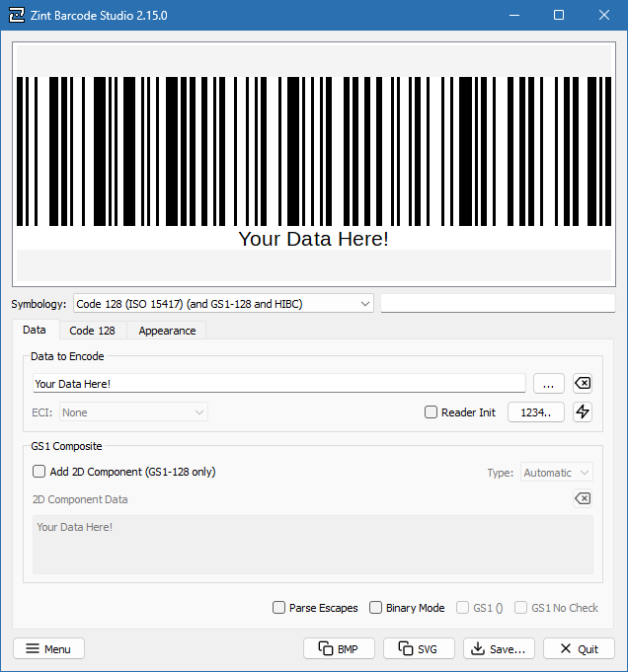Save the barcode image to file
This screenshot has height=672, width=628.
point(499,648)
